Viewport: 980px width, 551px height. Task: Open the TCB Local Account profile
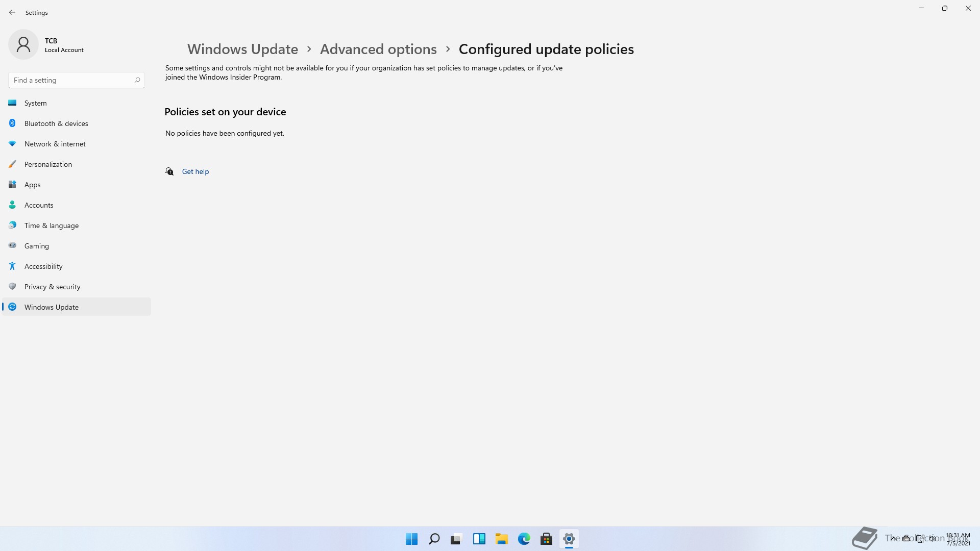[x=46, y=45]
